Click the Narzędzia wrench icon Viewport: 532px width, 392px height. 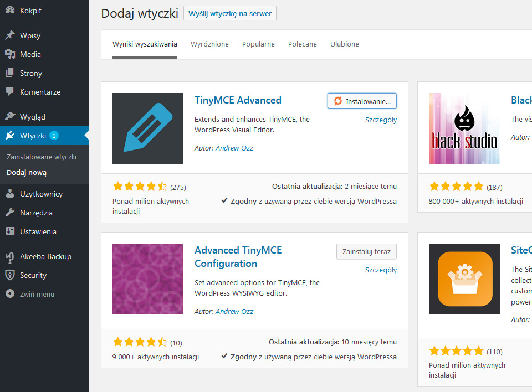point(10,213)
